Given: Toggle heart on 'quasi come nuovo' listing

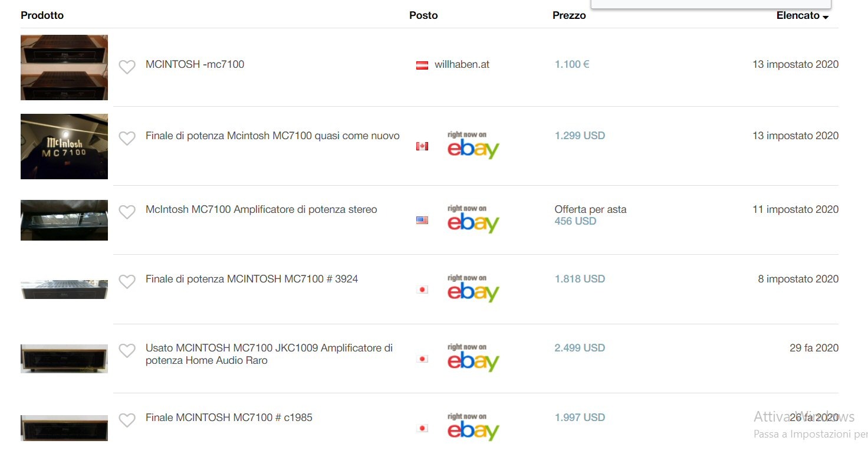Looking at the screenshot, I should click(127, 139).
